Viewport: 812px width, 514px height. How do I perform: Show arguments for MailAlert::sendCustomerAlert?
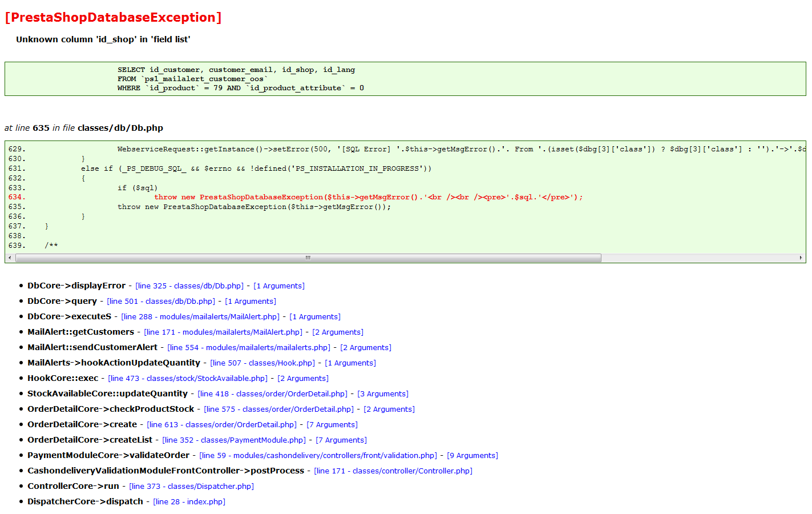tap(366, 348)
